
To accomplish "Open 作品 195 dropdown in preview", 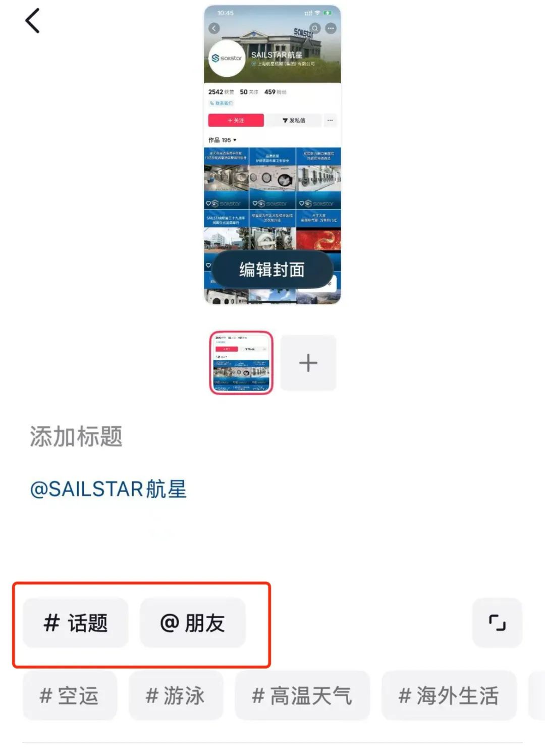I will pyautogui.click(x=223, y=140).
